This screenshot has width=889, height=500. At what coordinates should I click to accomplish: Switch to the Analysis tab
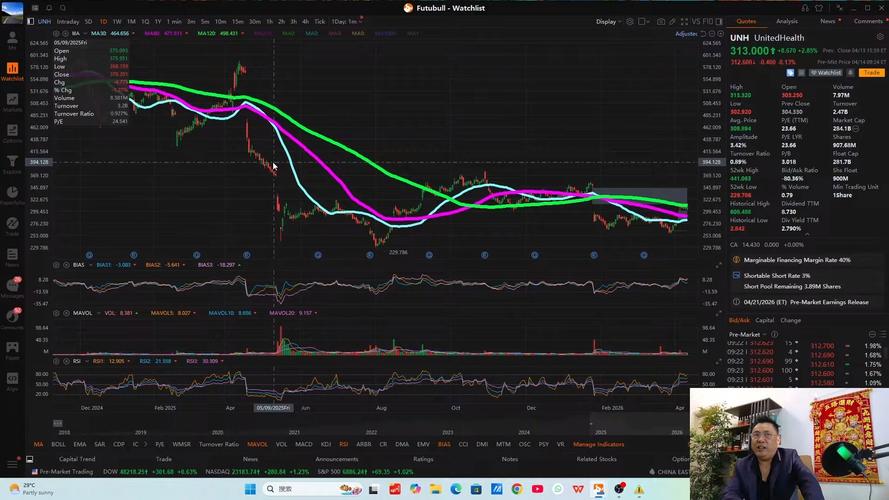pyautogui.click(x=786, y=21)
